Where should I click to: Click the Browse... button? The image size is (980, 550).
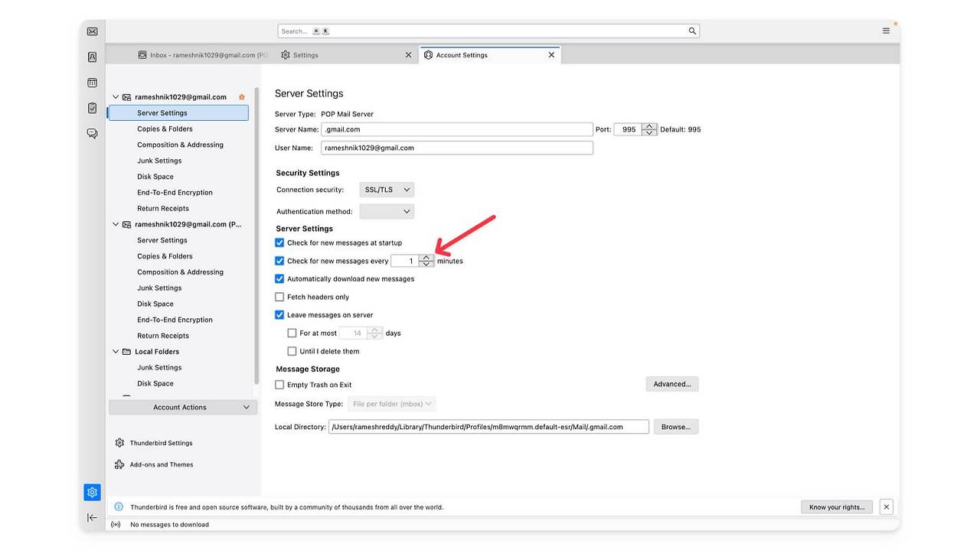coord(676,427)
